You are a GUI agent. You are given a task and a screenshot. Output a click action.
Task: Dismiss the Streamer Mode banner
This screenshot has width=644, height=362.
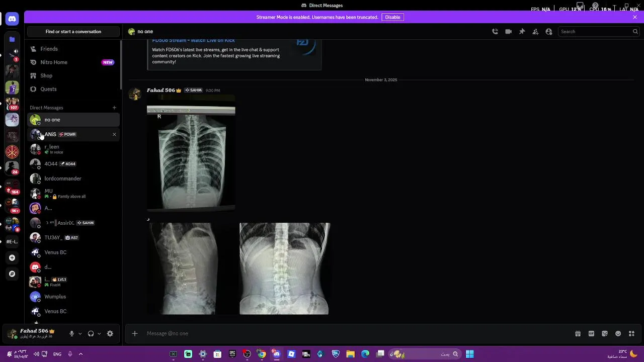(x=635, y=17)
